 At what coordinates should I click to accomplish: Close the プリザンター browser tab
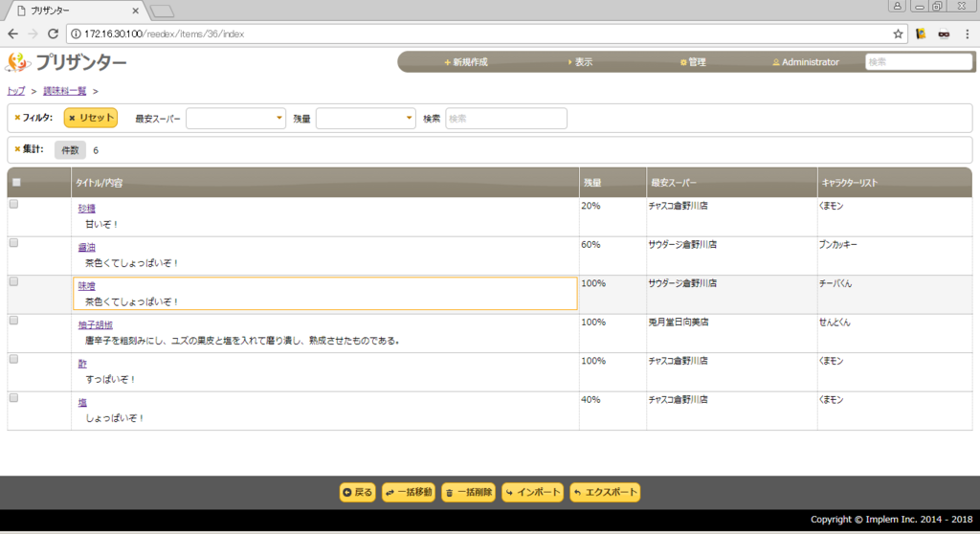point(136,11)
